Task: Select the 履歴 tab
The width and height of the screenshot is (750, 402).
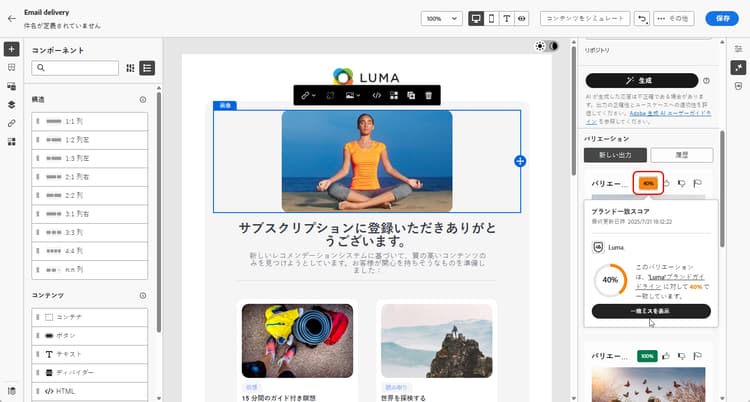Action: click(x=682, y=155)
